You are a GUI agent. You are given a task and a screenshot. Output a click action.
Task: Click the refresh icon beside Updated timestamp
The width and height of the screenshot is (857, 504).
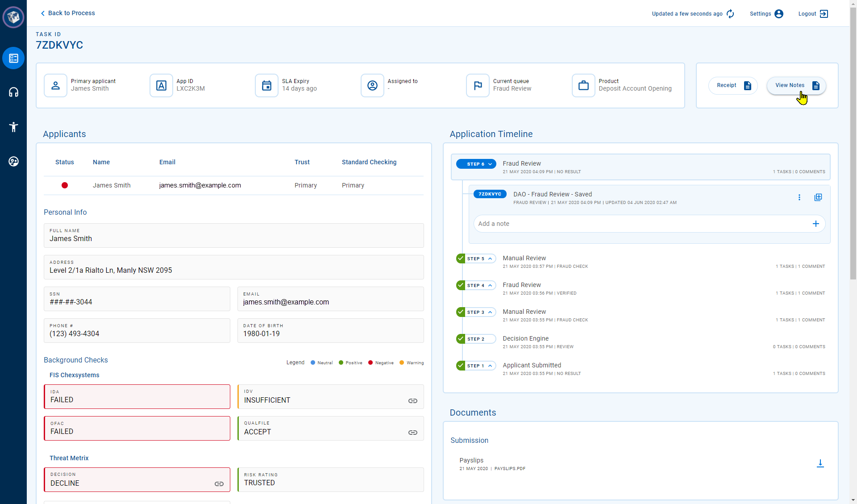pos(730,14)
